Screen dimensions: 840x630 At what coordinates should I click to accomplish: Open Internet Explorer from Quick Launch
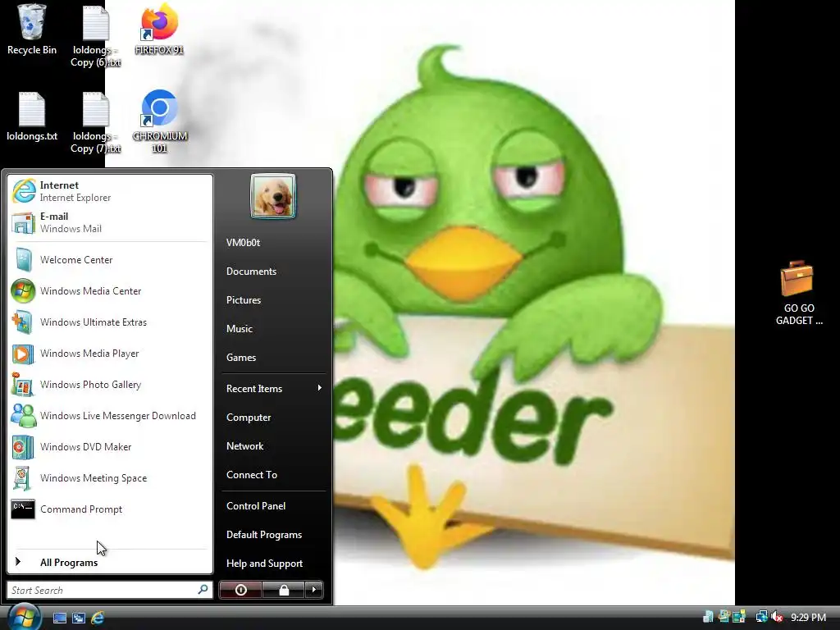click(98, 618)
